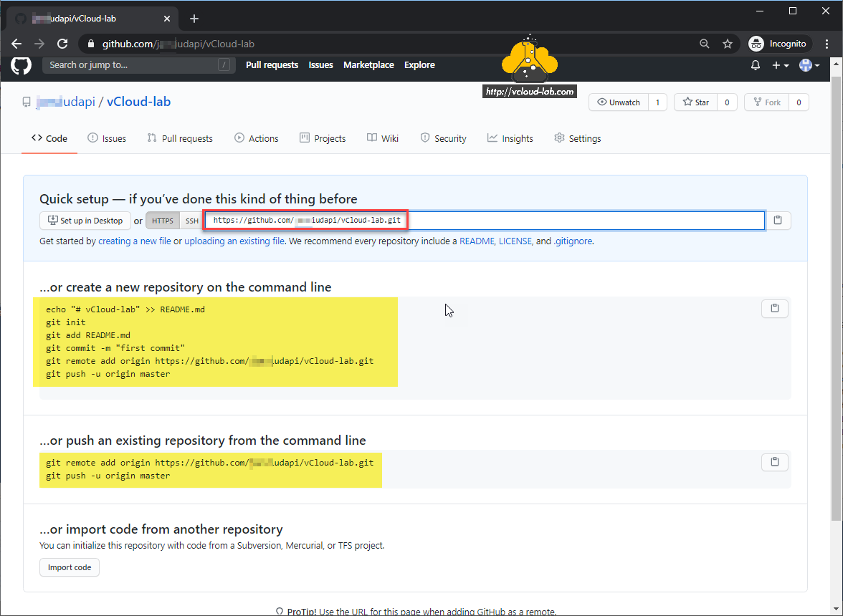Image resolution: width=843 pixels, height=616 pixels.
Task: Click the Set up in Desktop button
Action: click(x=85, y=221)
